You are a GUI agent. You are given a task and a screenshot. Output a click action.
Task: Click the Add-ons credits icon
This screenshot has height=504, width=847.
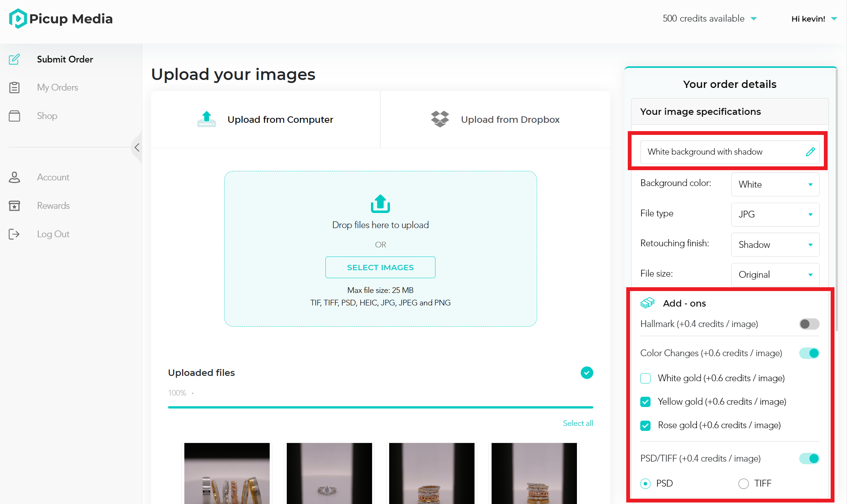click(x=647, y=303)
